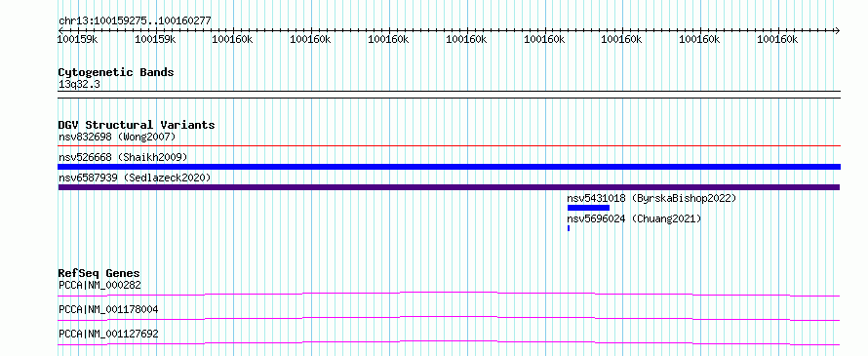
Task: Open variant nsv5696024 (Chuang2021) label
Action: click(634, 218)
